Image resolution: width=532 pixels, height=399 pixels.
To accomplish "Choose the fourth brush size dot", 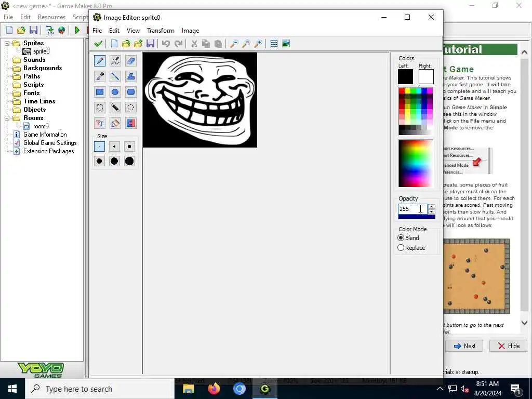I will pyautogui.click(x=99, y=161).
